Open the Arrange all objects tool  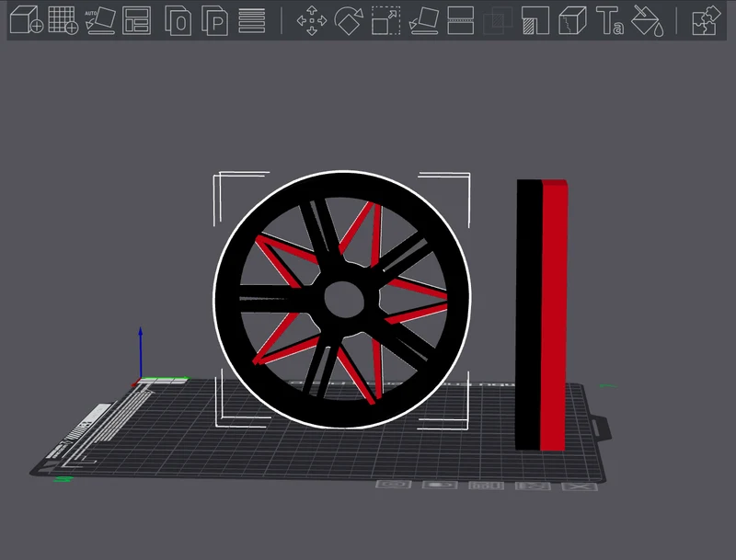coord(136,20)
